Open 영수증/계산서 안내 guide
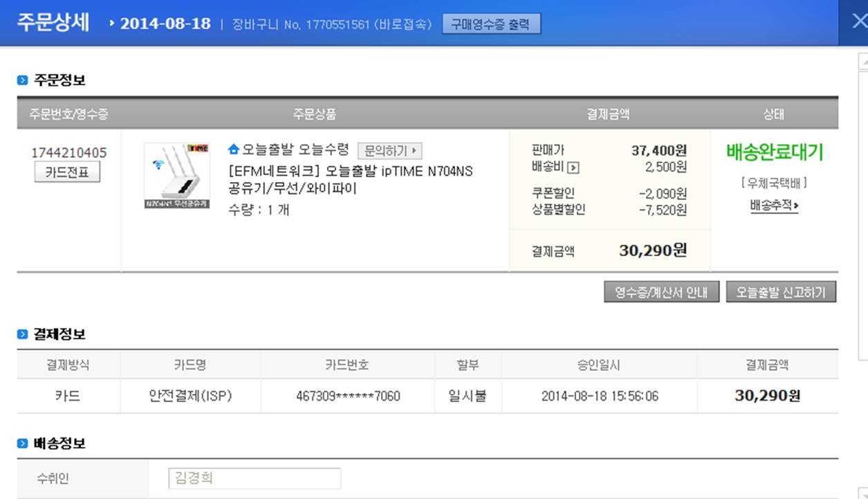The width and height of the screenshot is (868, 499). 661,292
